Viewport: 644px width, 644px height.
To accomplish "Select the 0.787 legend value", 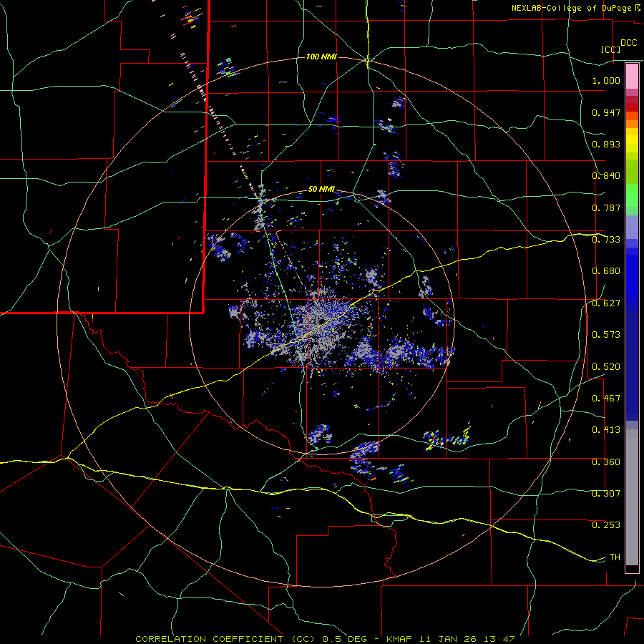I will (x=606, y=208).
